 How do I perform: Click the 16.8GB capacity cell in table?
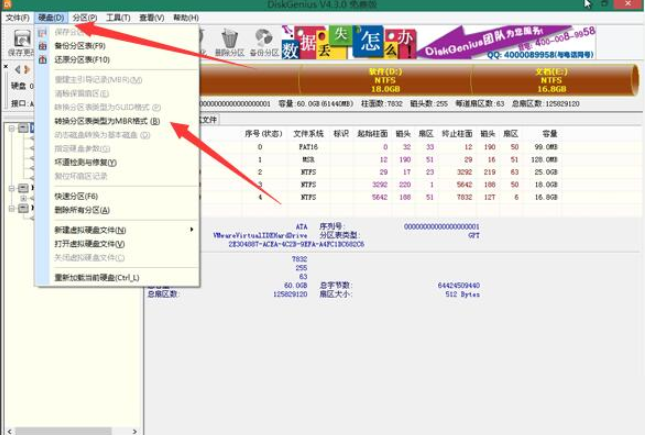click(x=546, y=198)
